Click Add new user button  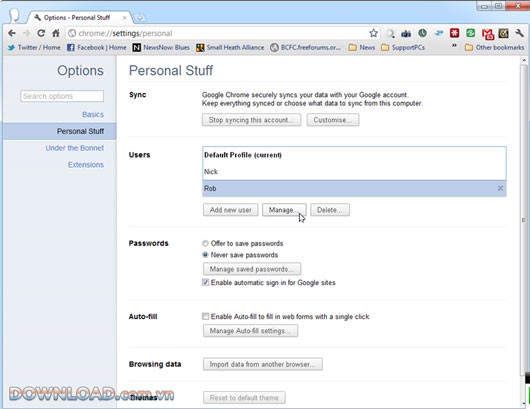pos(231,210)
